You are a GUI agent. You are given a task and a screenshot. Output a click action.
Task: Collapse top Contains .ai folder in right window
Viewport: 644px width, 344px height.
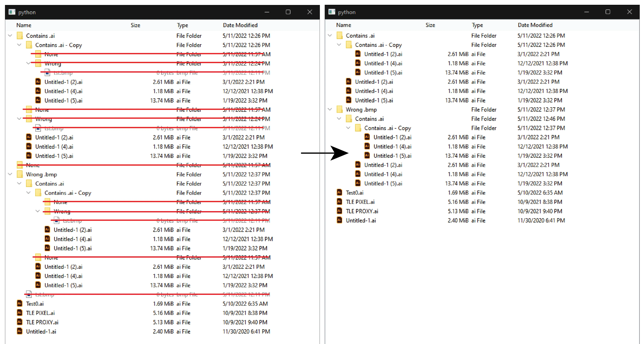tap(330, 35)
